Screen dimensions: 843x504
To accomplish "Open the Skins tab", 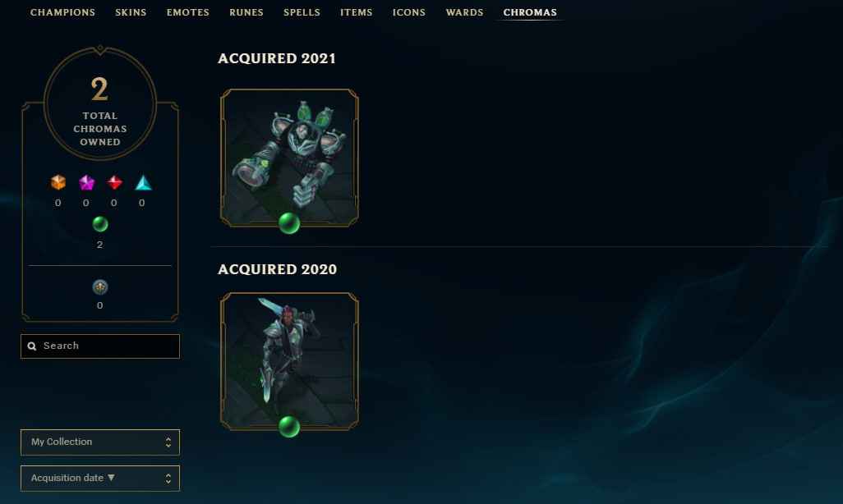I will (131, 12).
